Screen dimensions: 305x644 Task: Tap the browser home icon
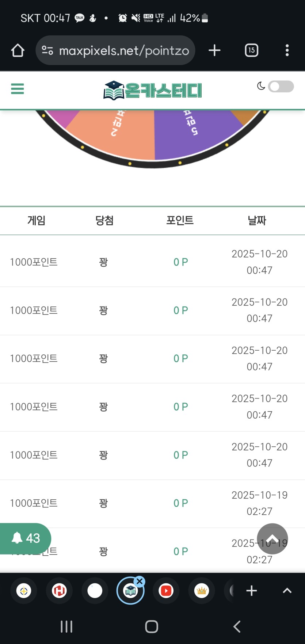click(x=18, y=50)
